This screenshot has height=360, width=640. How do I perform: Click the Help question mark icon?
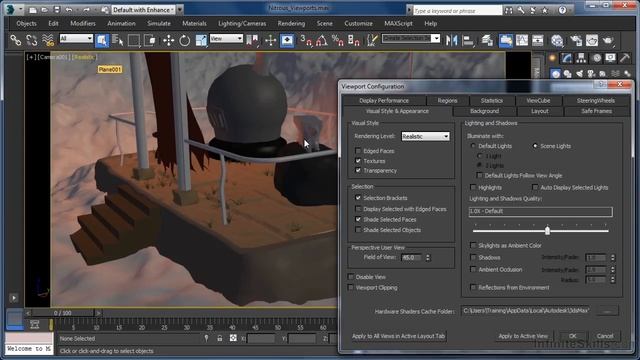562,10
